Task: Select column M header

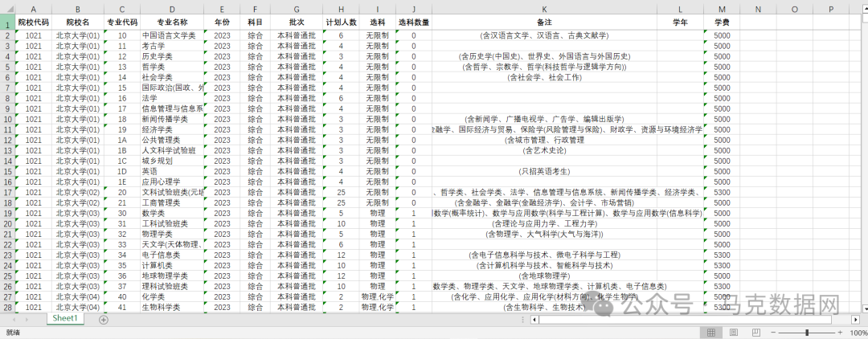Action: 722,10
